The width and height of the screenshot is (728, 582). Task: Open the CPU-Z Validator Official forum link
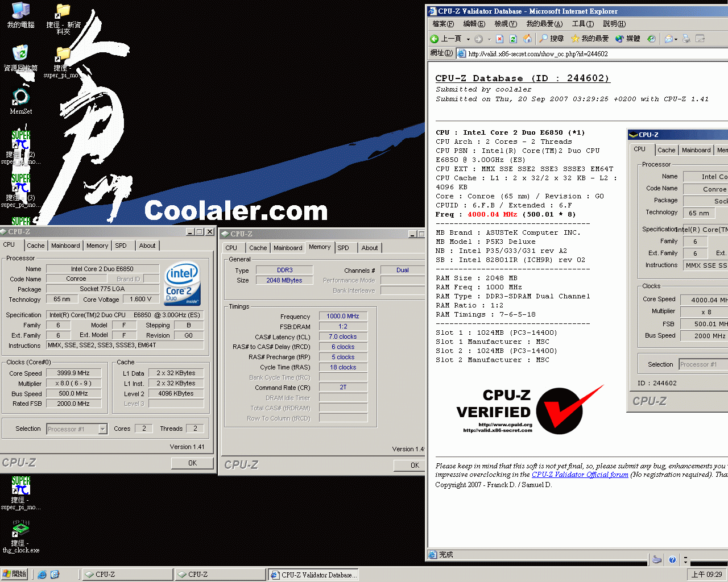580,475
